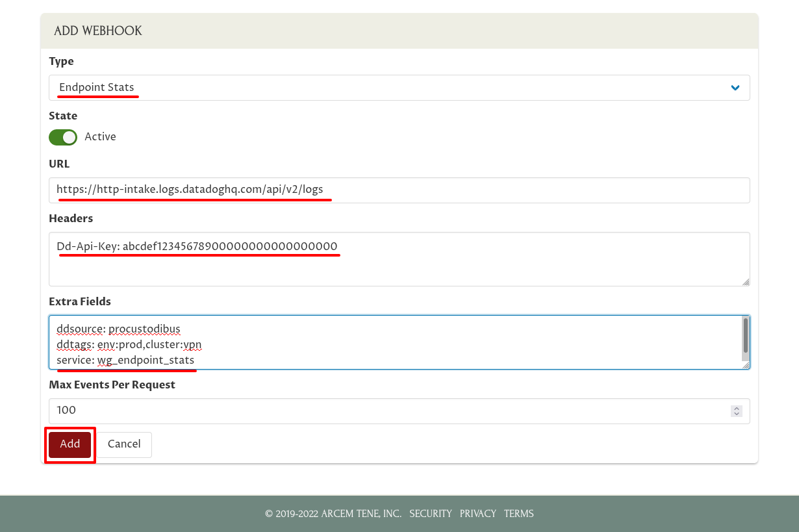
Task: Open the Privacy footer link
Action: pos(478,514)
